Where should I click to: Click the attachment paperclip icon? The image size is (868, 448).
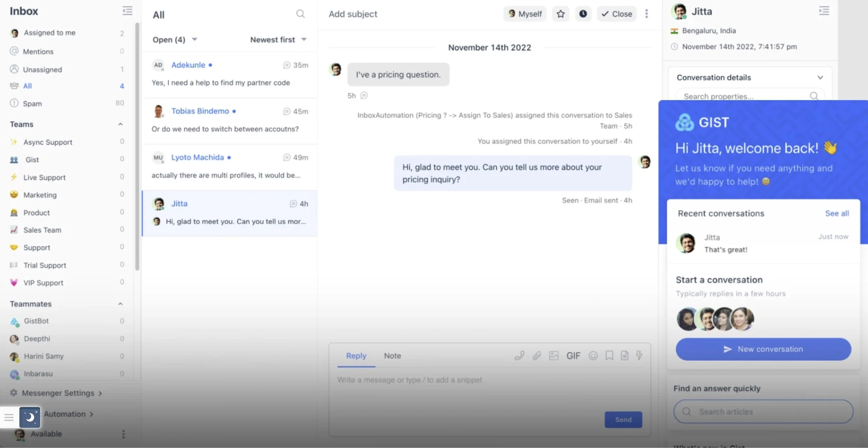click(x=537, y=355)
